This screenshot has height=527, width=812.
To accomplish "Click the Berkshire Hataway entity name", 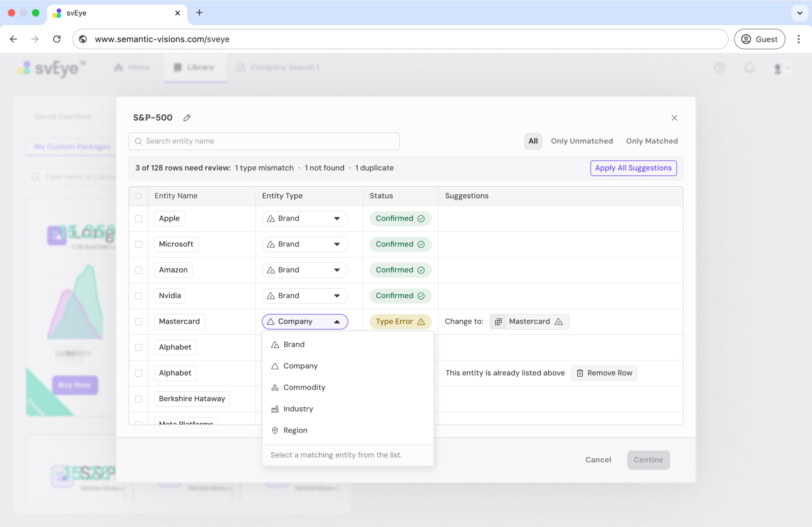I will [x=192, y=399].
